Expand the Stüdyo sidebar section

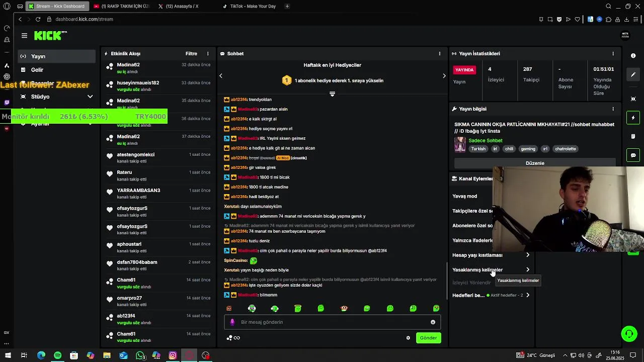(x=90, y=97)
